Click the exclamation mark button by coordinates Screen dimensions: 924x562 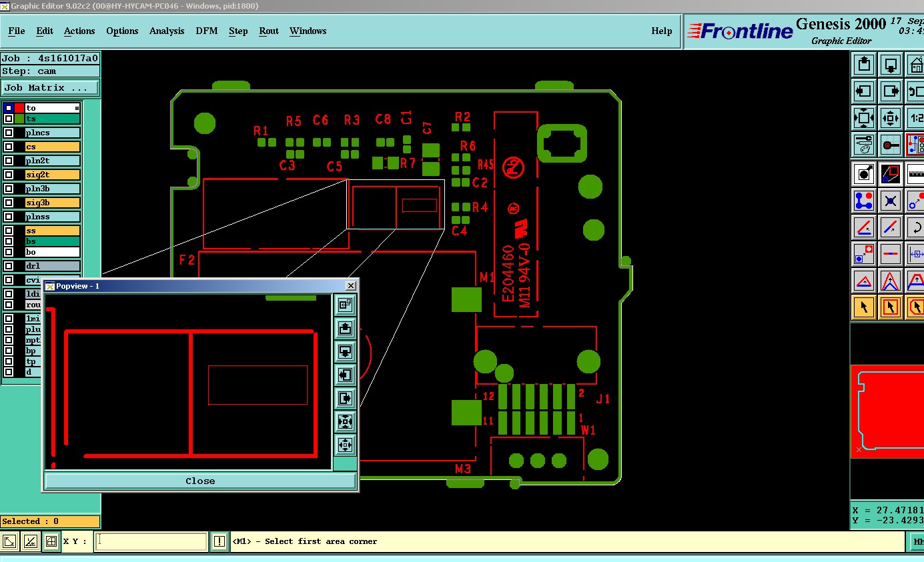(x=219, y=541)
